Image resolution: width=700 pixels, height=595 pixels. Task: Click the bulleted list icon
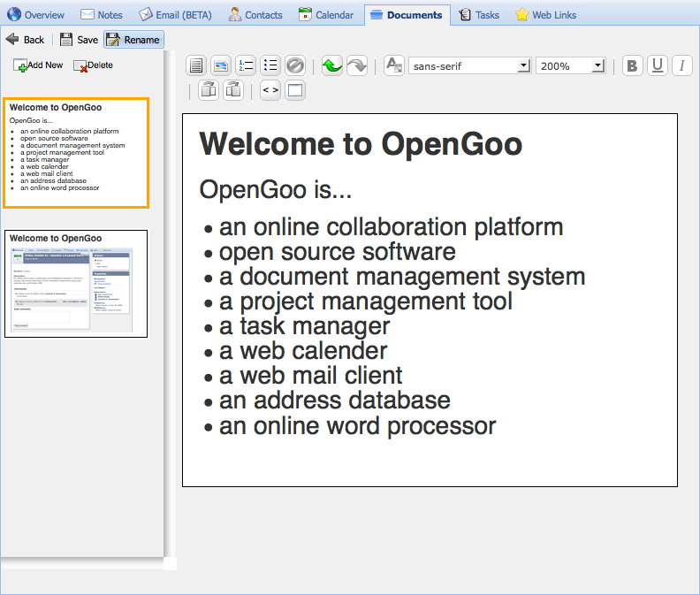click(x=270, y=65)
